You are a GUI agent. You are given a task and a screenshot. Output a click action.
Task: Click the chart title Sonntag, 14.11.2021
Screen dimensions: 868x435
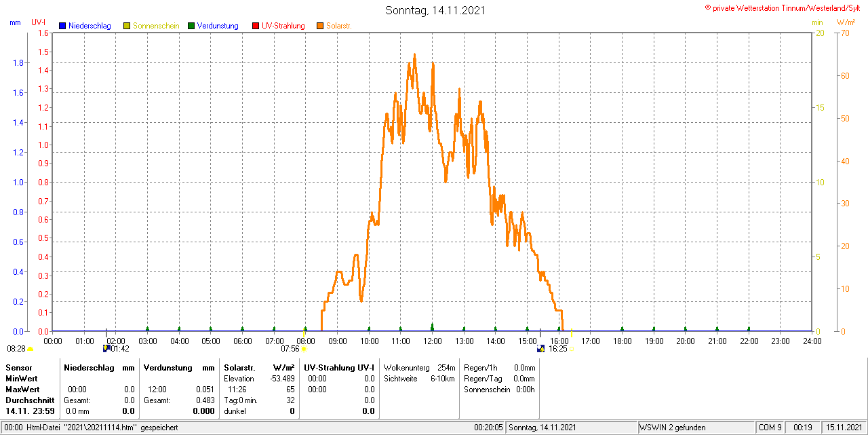click(435, 10)
